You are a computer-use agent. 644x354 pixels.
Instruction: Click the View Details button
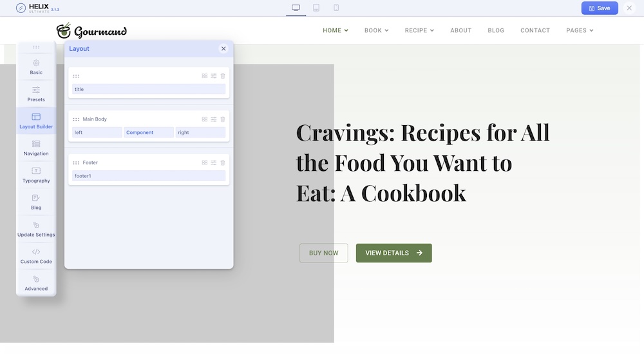394,253
